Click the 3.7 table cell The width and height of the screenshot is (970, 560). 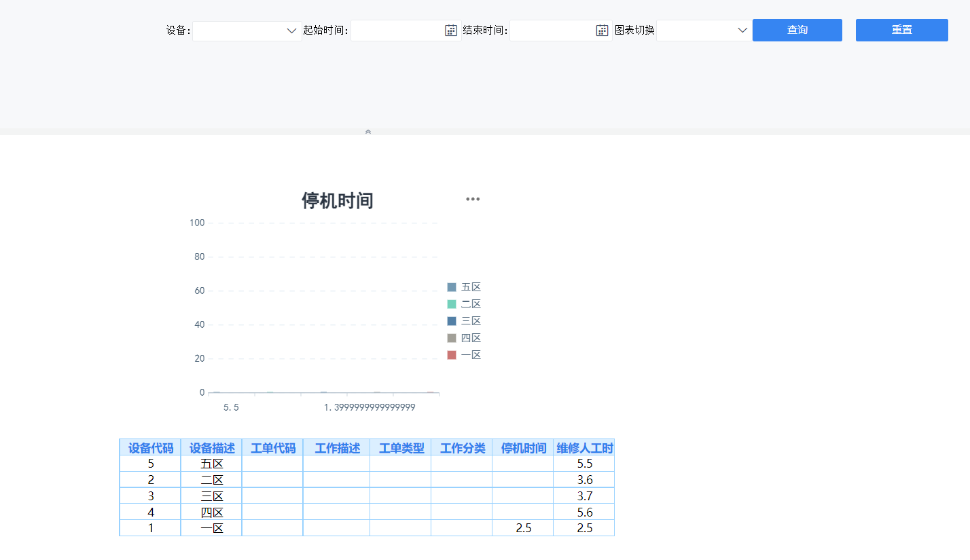[x=584, y=496]
